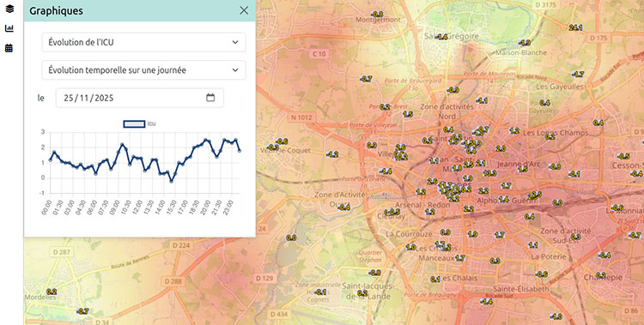This screenshot has width=644, height=325.
Task: Open date picker icon in date field
Action: (210, 98)
